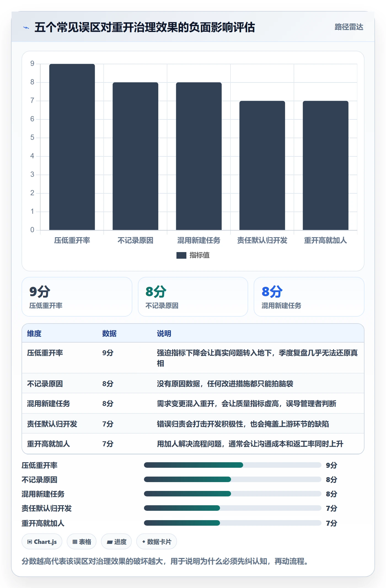The image size is (386, 588).
Task: Click the 9分 value in the table
Action: [108, 353]
